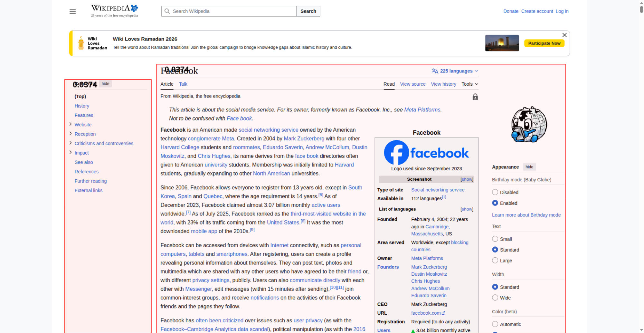This screenshot has width=644, height=333.
Task: Open the 225 languages dropdown
Action: click(x=455, y=71)
